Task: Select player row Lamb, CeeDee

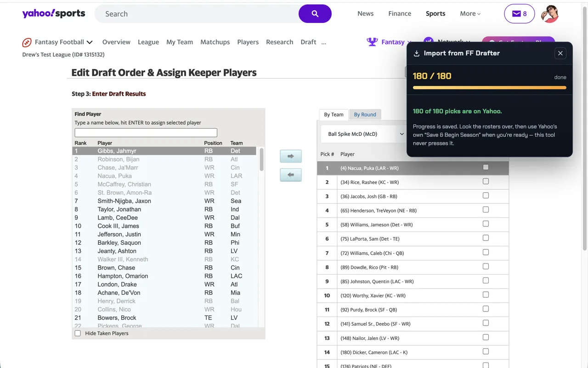Action: (164, 218)
